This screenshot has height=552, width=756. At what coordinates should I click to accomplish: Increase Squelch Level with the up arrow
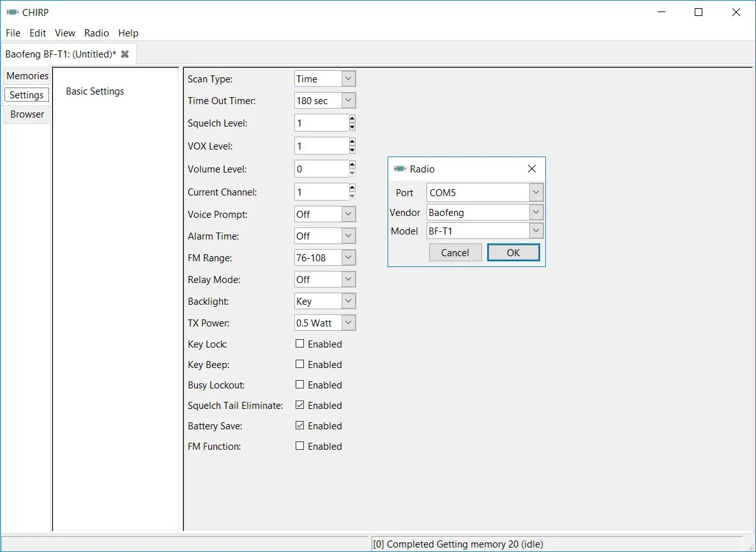[352, 119]
